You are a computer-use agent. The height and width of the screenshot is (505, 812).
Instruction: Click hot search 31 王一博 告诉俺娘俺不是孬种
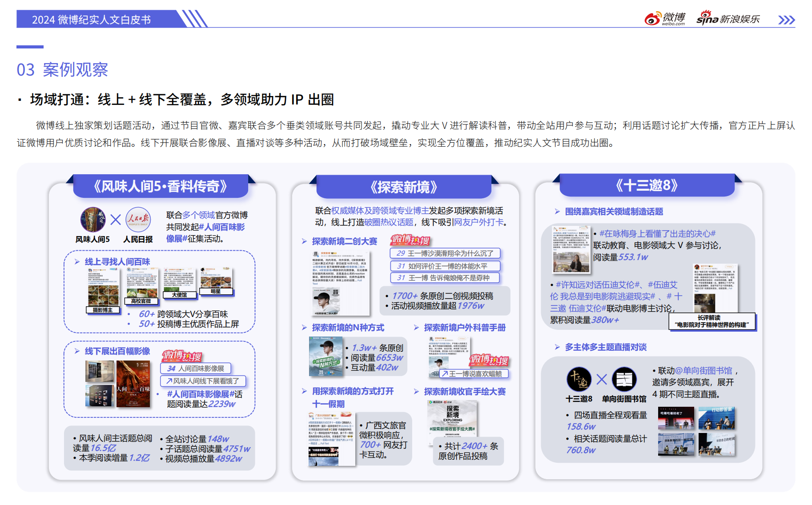click(x=445, y=278)
